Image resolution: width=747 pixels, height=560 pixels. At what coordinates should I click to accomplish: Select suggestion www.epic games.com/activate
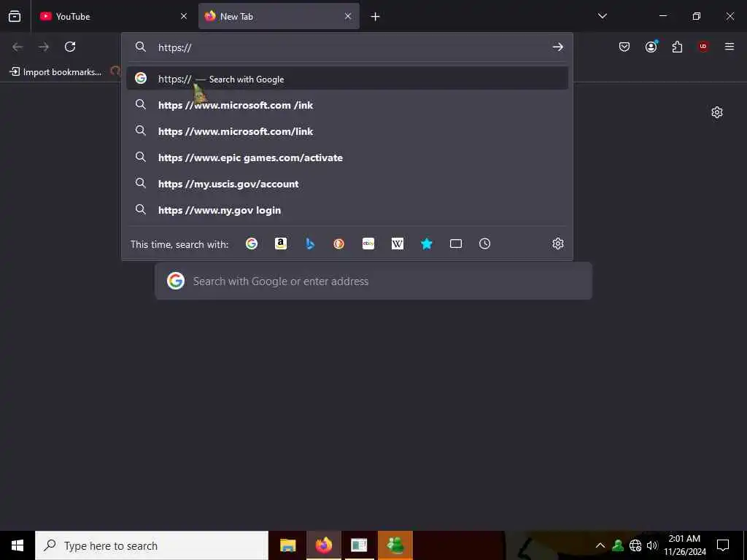347,157
